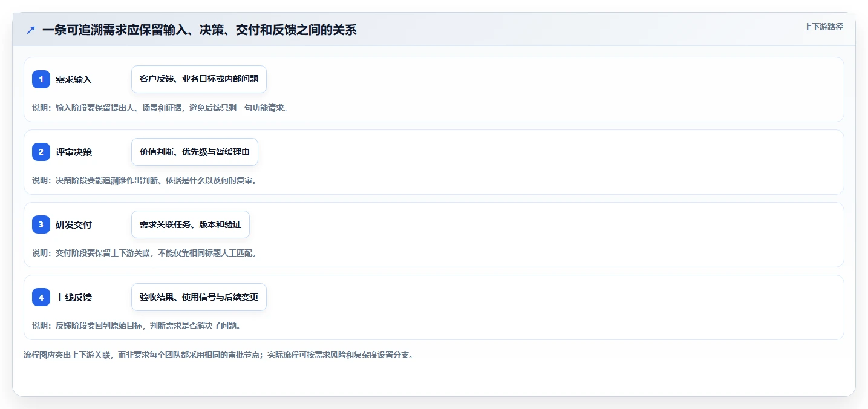
Task: Click the 客户反馈、业务目标或内部问题 chip
Action: tap(199, 79)
